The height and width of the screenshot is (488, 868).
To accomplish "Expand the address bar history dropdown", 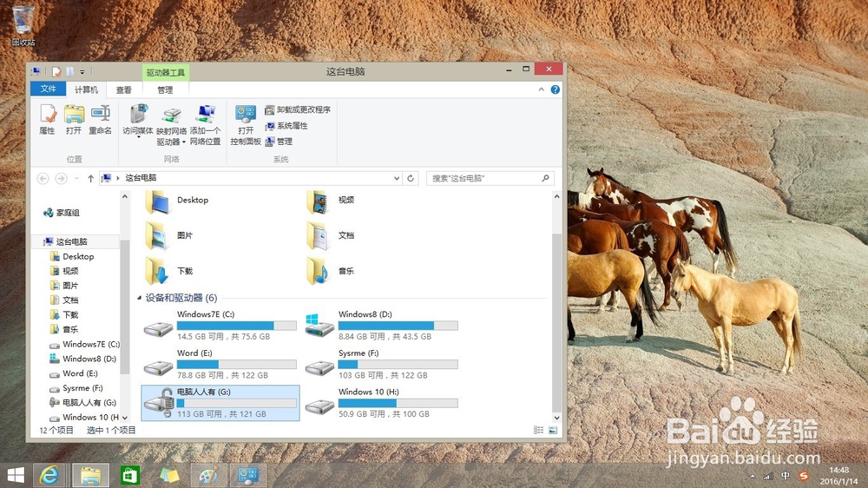I will [x=397, y=178].
